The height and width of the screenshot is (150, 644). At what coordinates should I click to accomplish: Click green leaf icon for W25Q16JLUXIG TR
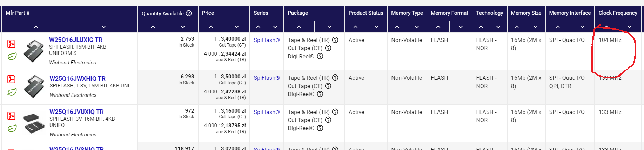[x=12, y=56]
